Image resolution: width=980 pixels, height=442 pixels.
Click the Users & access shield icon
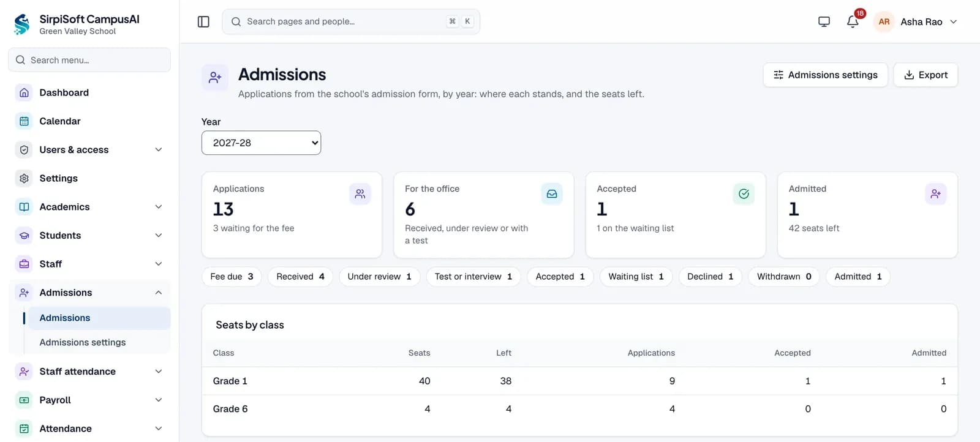pyautogui.click(x=24, y=149)
